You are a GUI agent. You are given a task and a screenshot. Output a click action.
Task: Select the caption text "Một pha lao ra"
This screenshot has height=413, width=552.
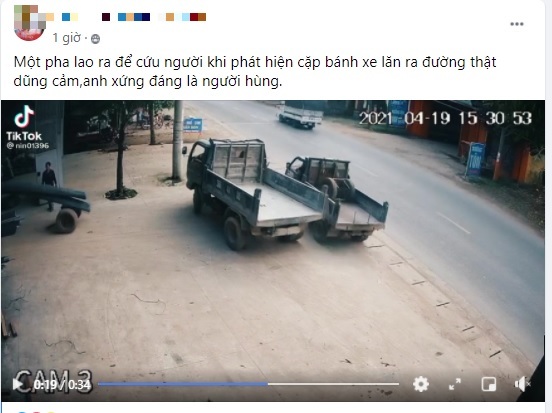[x=61, y=62]
